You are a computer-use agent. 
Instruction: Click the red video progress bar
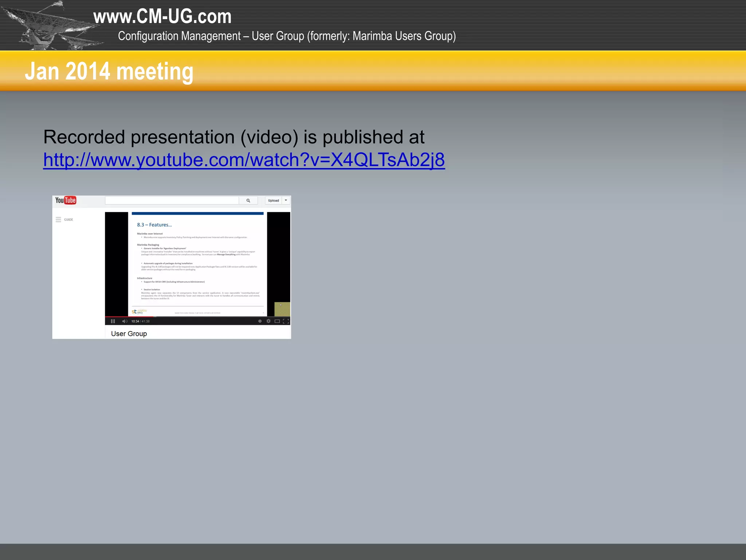[x=129, y=317]
